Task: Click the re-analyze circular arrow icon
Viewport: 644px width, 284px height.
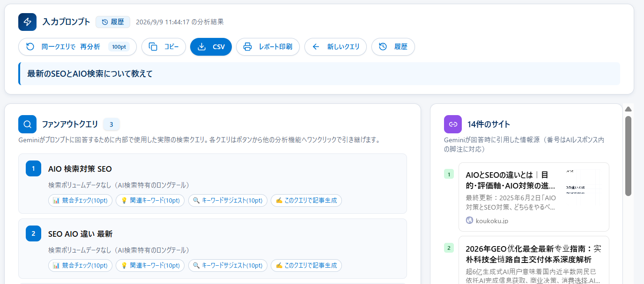Action: click(30, 47)
